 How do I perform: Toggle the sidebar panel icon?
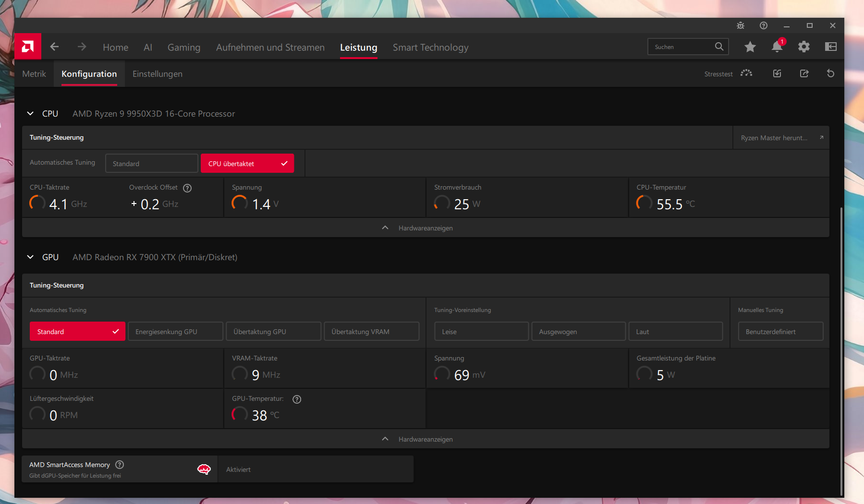(831, 47)
